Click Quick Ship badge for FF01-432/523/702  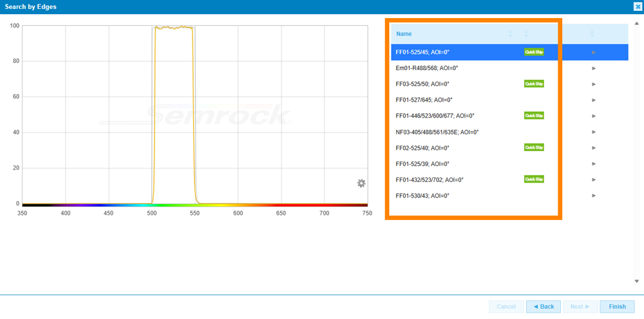pyautogui.click(x=534, y=179)
